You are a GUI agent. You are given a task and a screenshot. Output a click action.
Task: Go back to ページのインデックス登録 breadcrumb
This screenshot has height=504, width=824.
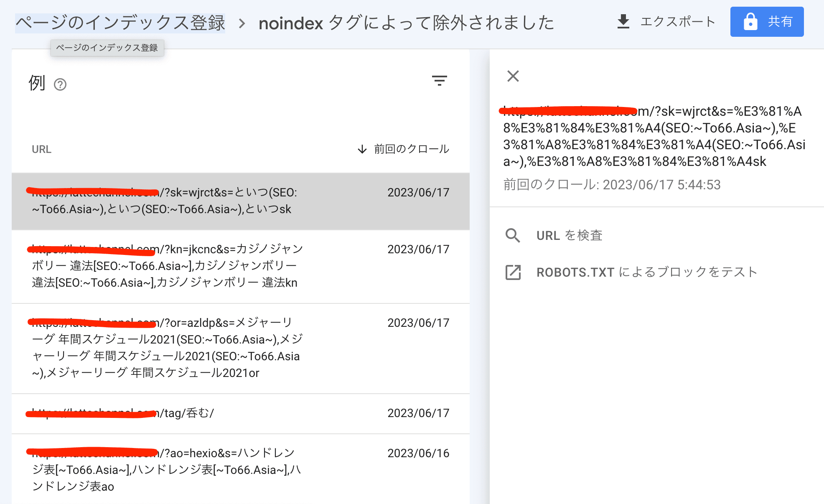(x=120, y=23)
